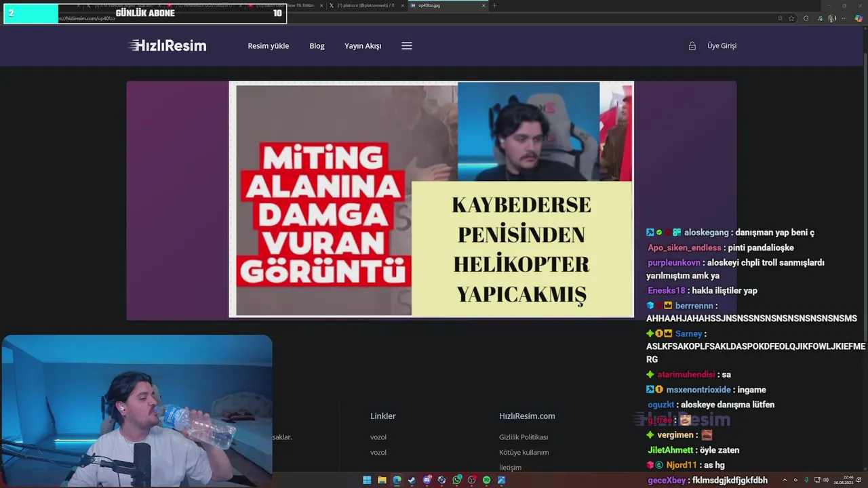Go to the Blog section

(x=317, y=46)
